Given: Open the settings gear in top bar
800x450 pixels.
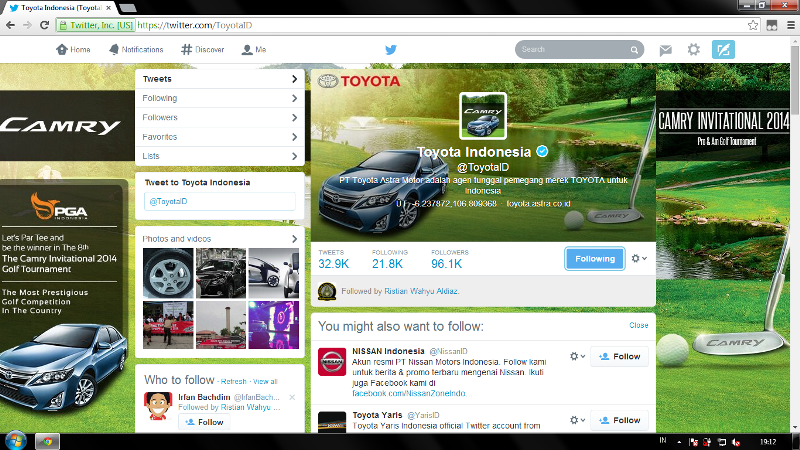Looking at the screenshot, I should tap(693, 49).
